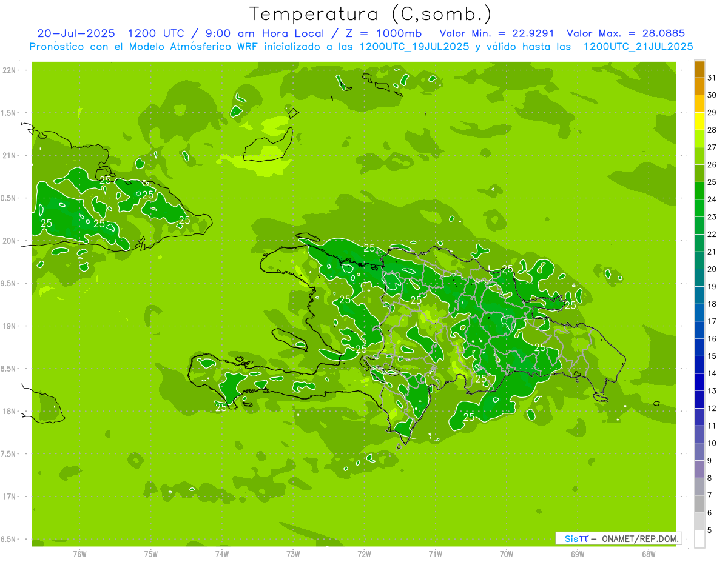Select the 'Valor Max. = 28.0885' readout
The height and width of the screenshot is (562, 728).
[626, 33]
